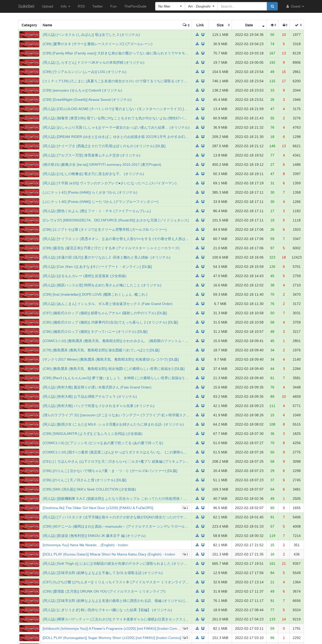Open the DRUNK ON YOU title link

(x=104, y=591)
